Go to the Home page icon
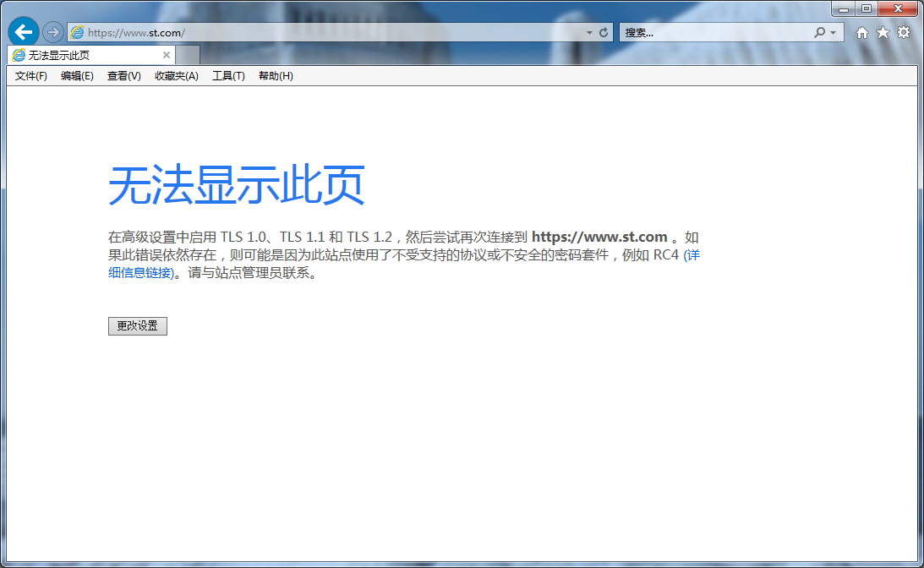The height and width of the screenshot is (568, 924). tap(862, 33)
